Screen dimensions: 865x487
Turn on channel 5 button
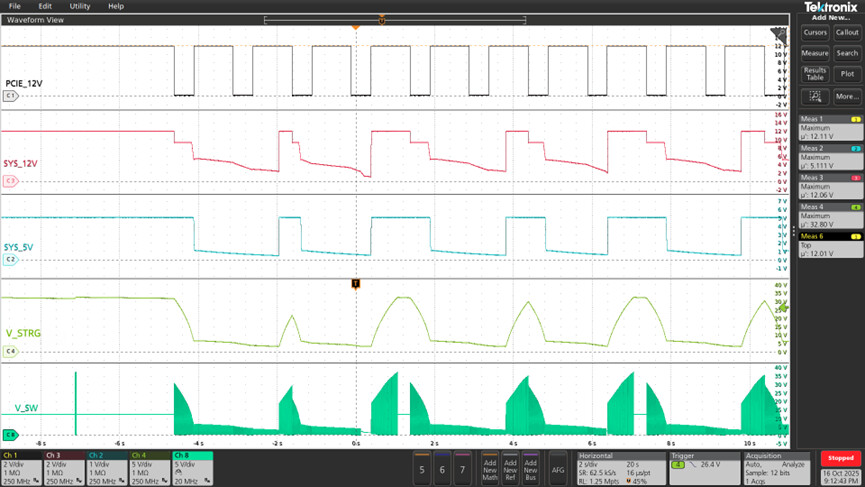tap(422, 469)
